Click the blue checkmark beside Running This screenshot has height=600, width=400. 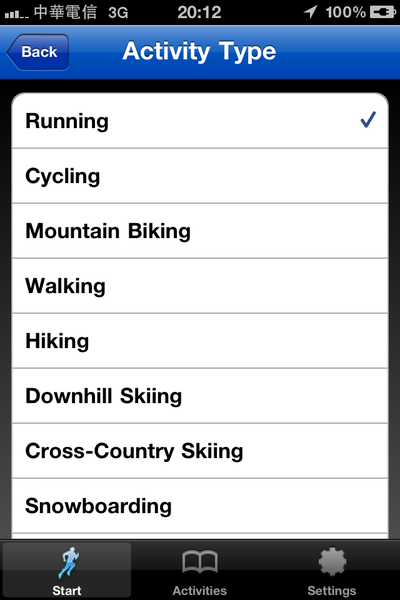[x=368, y=120]
